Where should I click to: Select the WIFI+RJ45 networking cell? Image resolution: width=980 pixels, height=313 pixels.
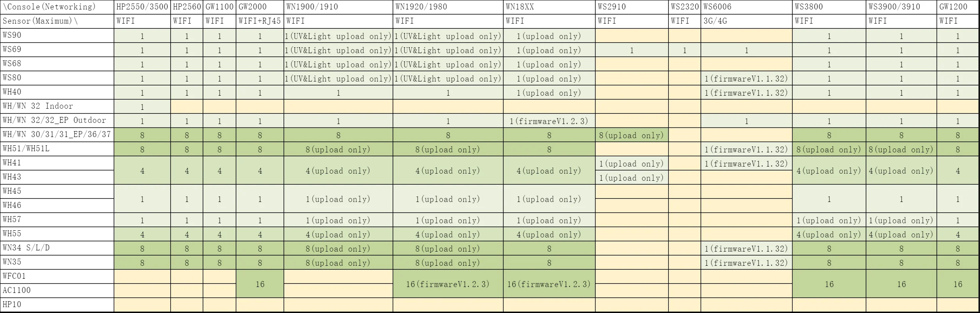(x=260, y=21)
